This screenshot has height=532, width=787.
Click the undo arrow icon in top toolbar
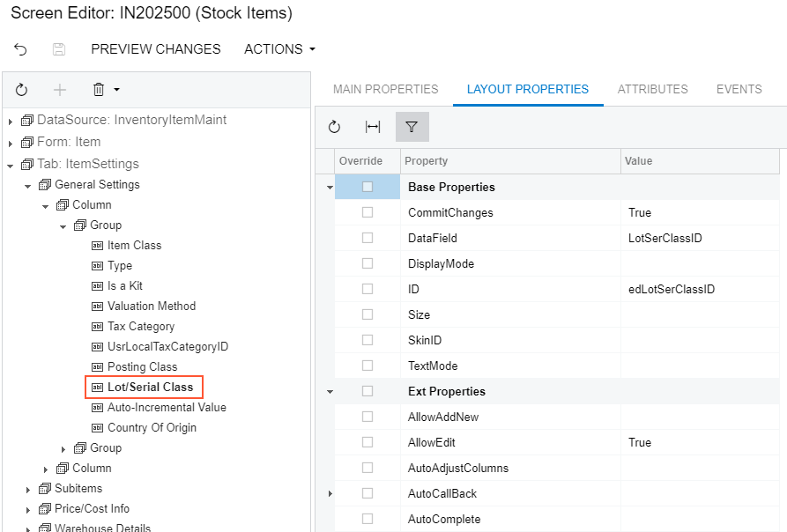tap(21, 49)
